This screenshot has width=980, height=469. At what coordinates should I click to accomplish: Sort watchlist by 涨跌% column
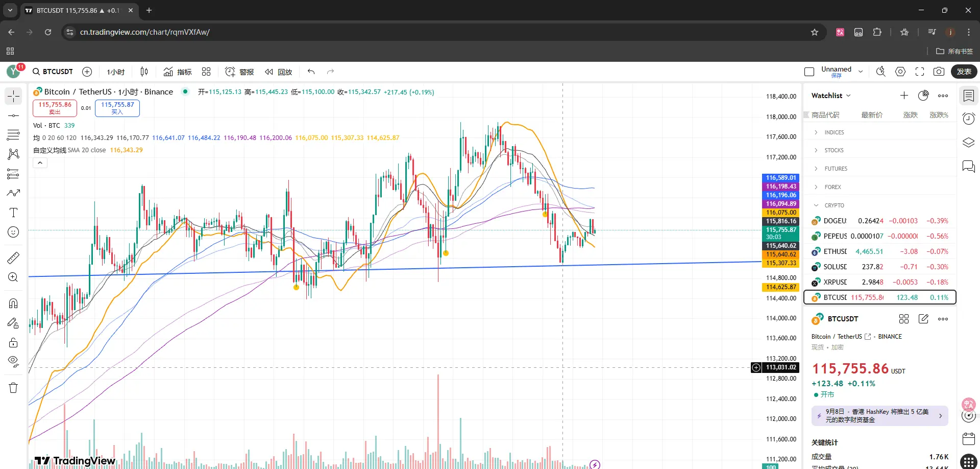click(939, 115)
